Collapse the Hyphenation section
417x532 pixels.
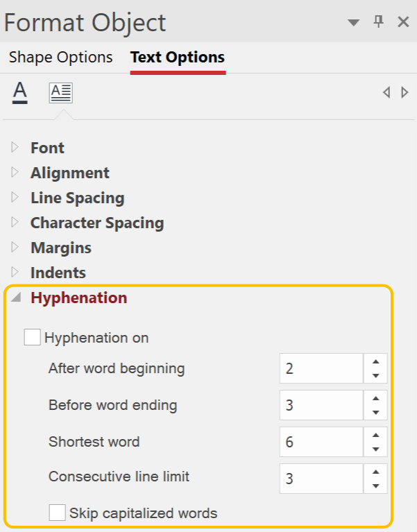click(16, 298)
